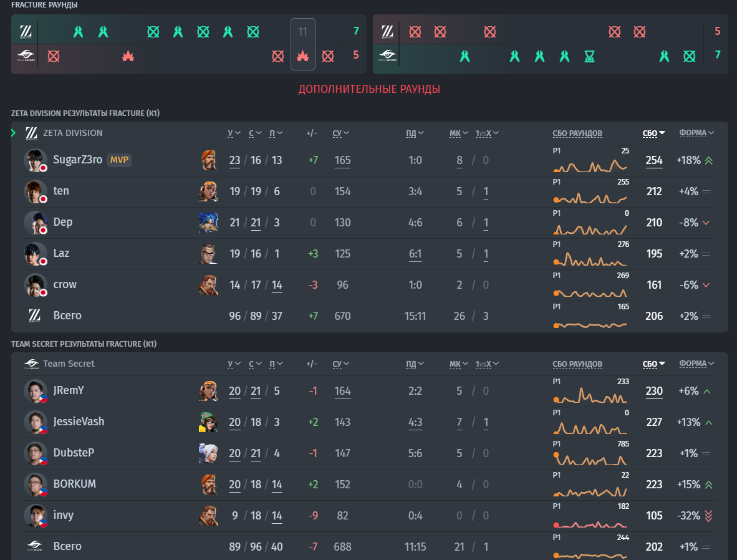Click invy's form value -32%

688,516
